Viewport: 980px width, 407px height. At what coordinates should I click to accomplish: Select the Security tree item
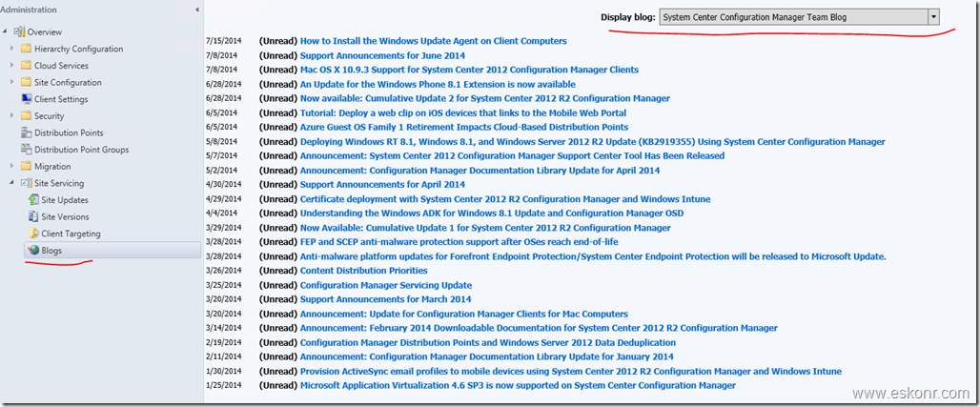point(50,116)
